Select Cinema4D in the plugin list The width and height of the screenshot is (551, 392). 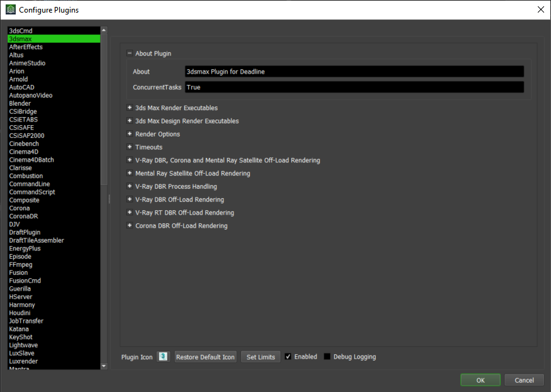53,152
